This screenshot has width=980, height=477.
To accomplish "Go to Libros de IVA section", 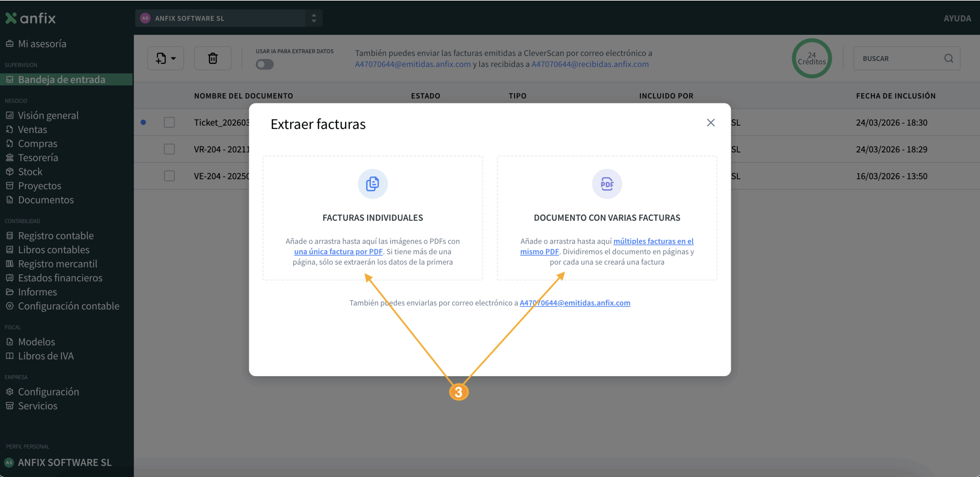I will (x=46, y=356).
